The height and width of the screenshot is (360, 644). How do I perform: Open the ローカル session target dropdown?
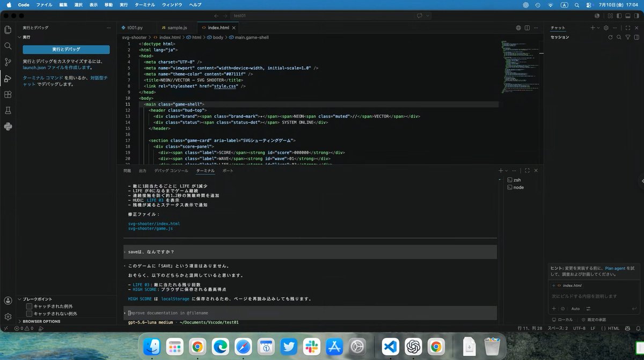[562, 319]
